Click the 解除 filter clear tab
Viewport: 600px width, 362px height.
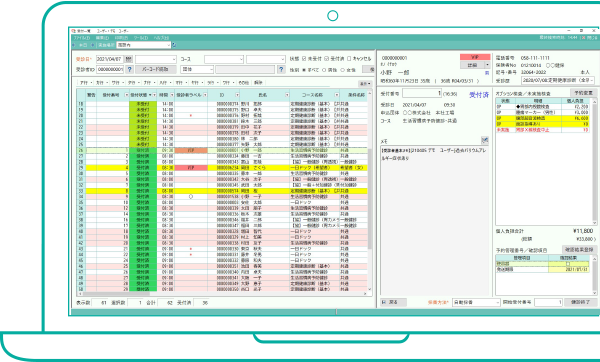(259, 83)
